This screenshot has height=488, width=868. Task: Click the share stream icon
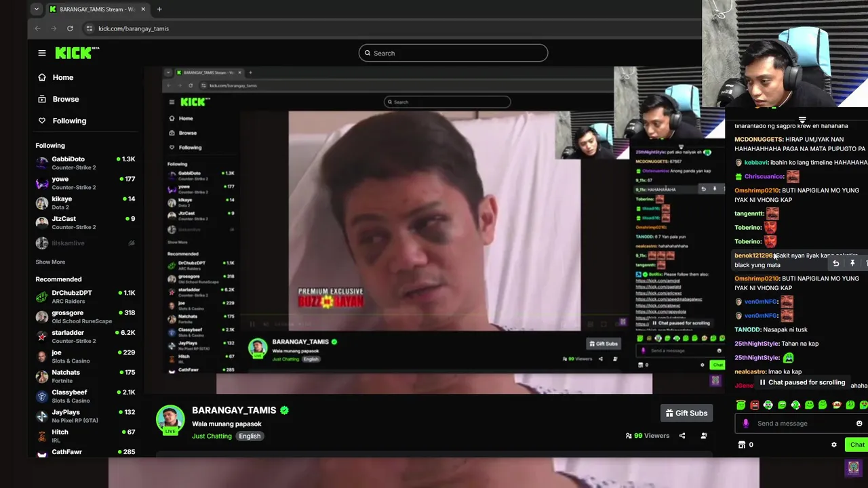point(682,436)
